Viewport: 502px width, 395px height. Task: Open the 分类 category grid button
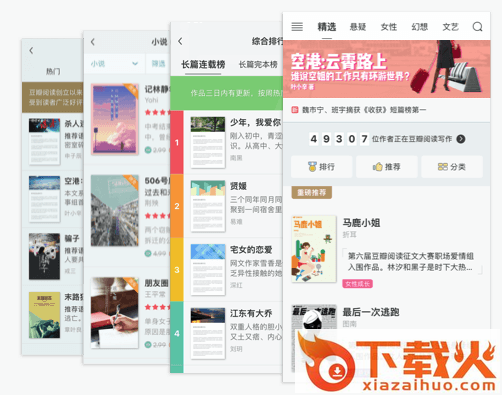452,167
